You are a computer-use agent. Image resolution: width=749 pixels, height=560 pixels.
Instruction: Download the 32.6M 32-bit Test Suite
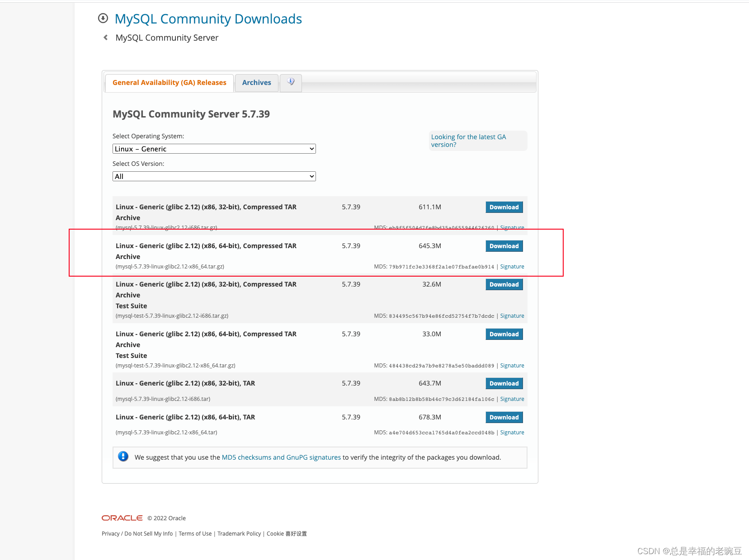click(504, 284)
